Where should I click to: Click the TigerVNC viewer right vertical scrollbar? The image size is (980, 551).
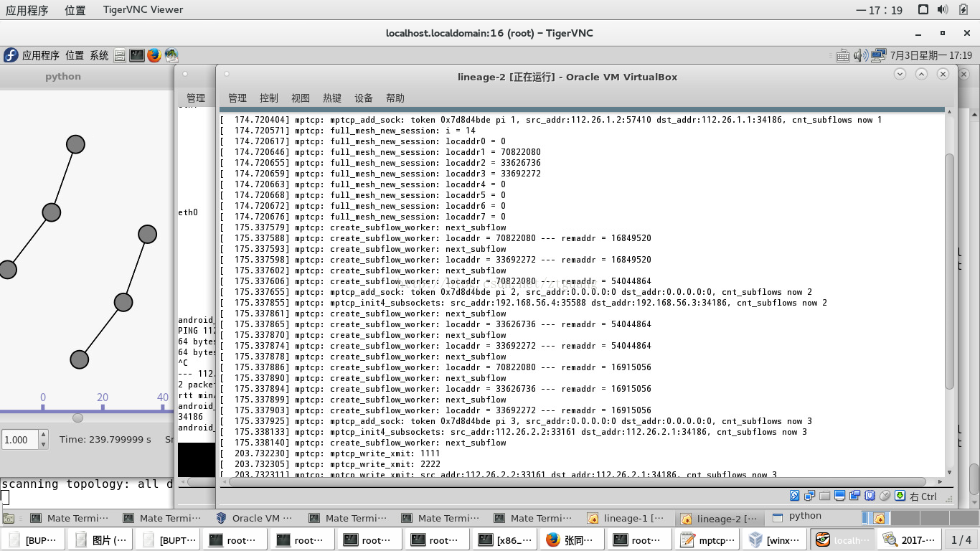(974, 483)
